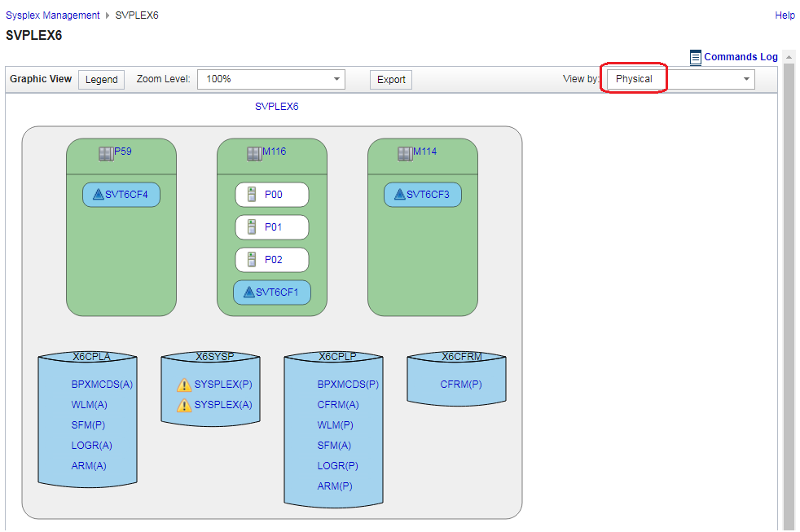Click the warning icon beside SYSPLEX(P)
Viewport: 800px width, 532px height.
pyautogui.click(x=184, y=385)
